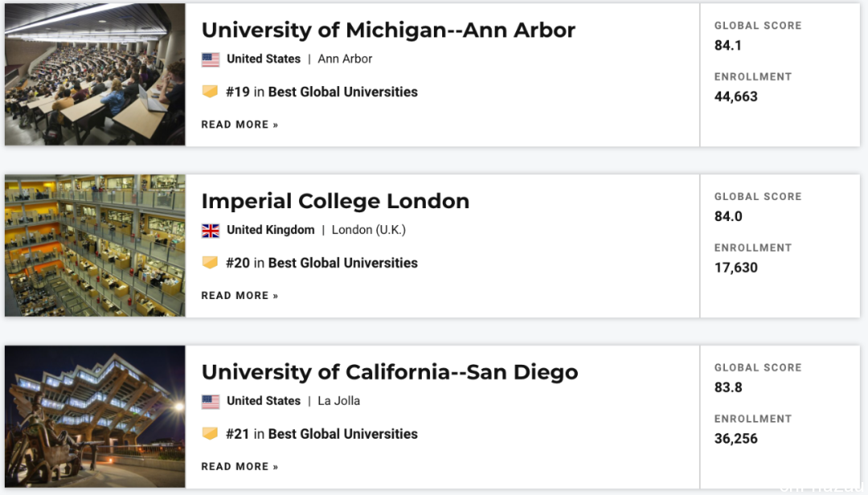
Task: Open the University of Michigan--Ann Arbor title link
Action: 388,30
